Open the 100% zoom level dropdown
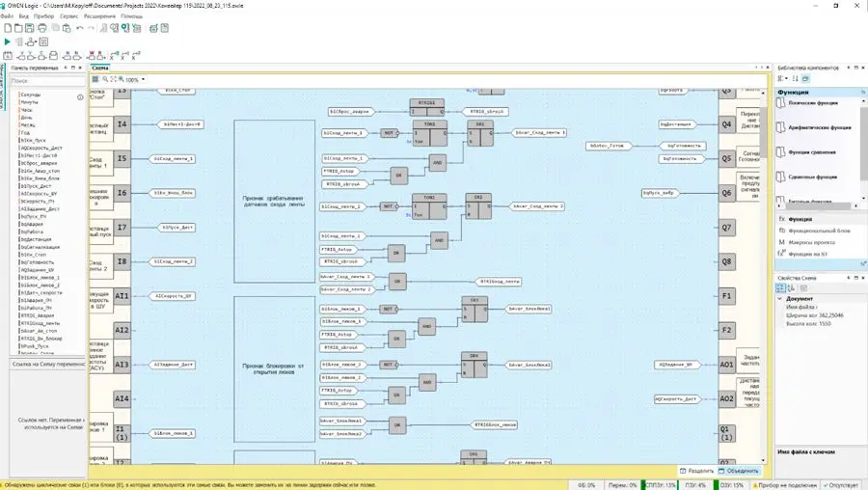 click(144, 79)
